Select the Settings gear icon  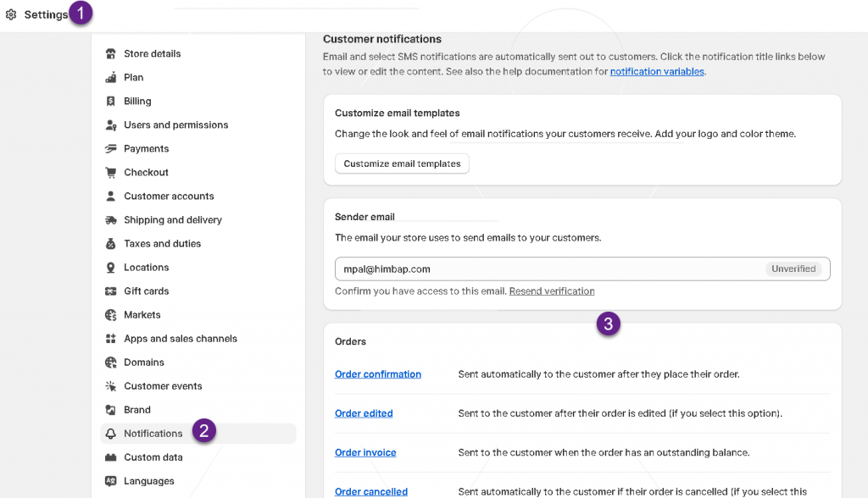coord(11,14)
